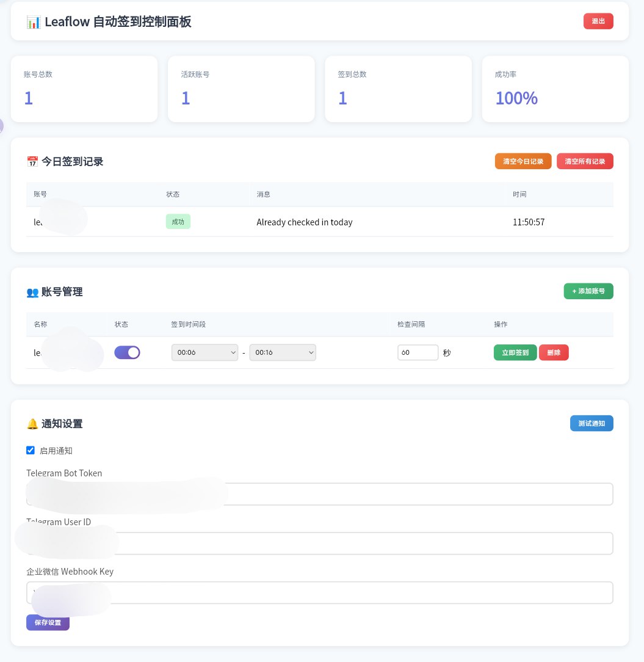
Task: Click the green 添加账号 button
Action: pos(588,291)
